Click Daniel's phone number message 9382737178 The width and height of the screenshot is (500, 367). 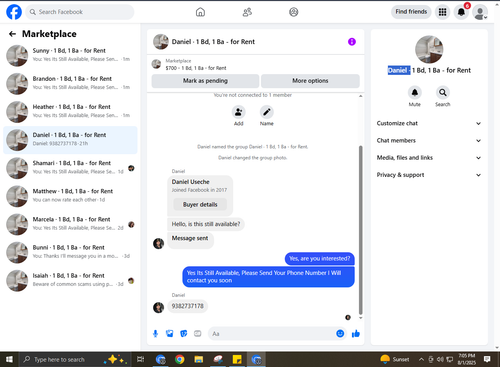pos(187,306)
